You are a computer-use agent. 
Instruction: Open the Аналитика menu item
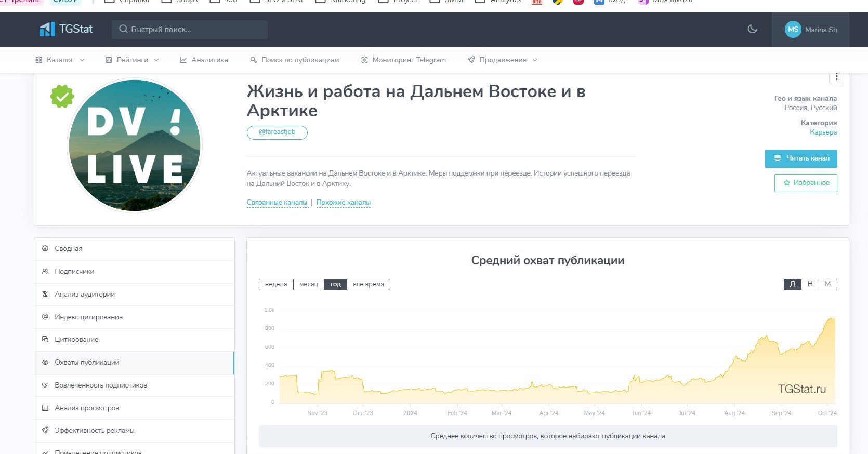tap(204, 60)
